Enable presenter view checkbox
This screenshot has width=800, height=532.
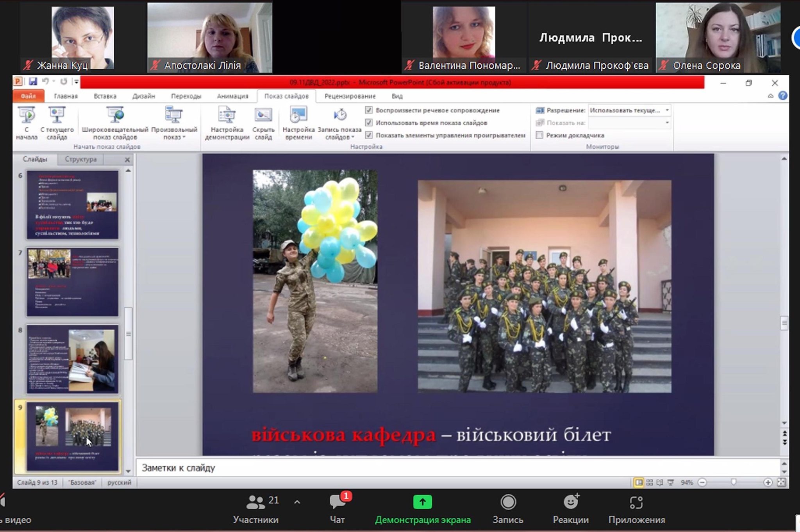[x=539, y=135]
